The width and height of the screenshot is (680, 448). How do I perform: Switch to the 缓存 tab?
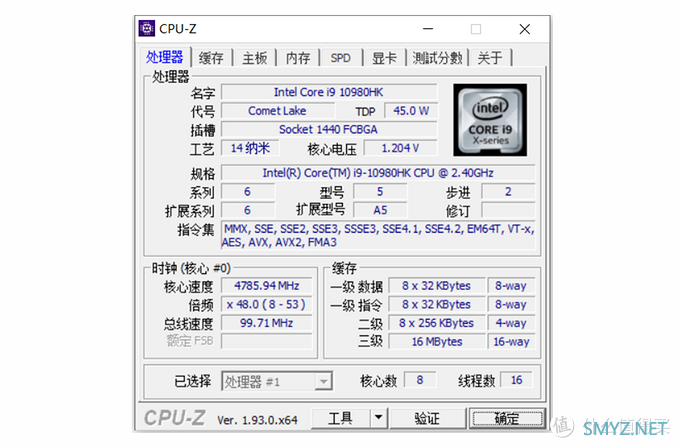point(211,58)
